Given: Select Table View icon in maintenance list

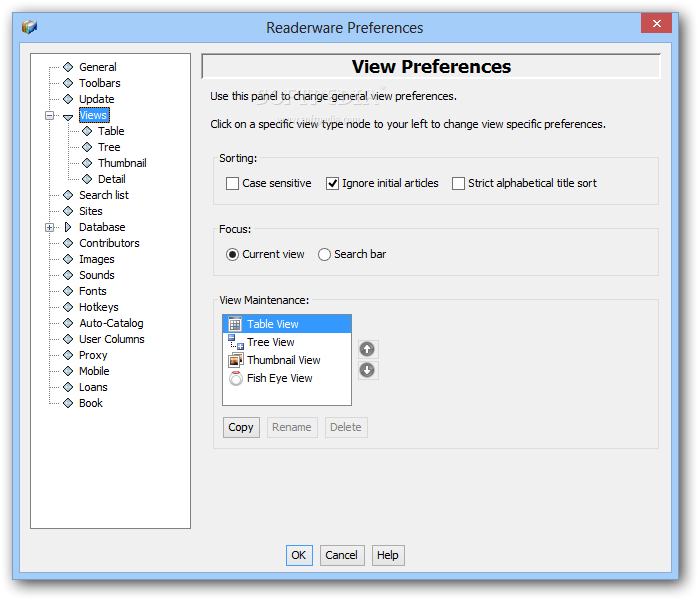Looking at the screenshot, I should (x=235, y=324).
